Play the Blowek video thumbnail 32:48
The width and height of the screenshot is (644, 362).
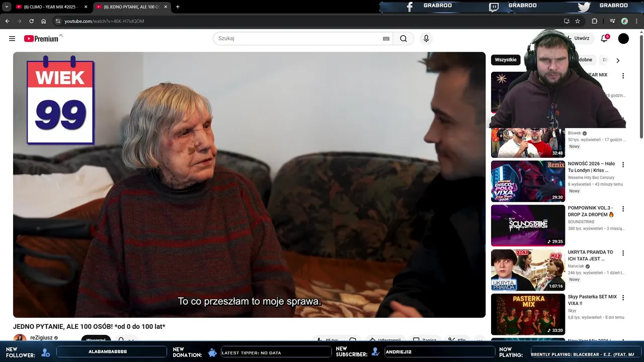(528, 143)
